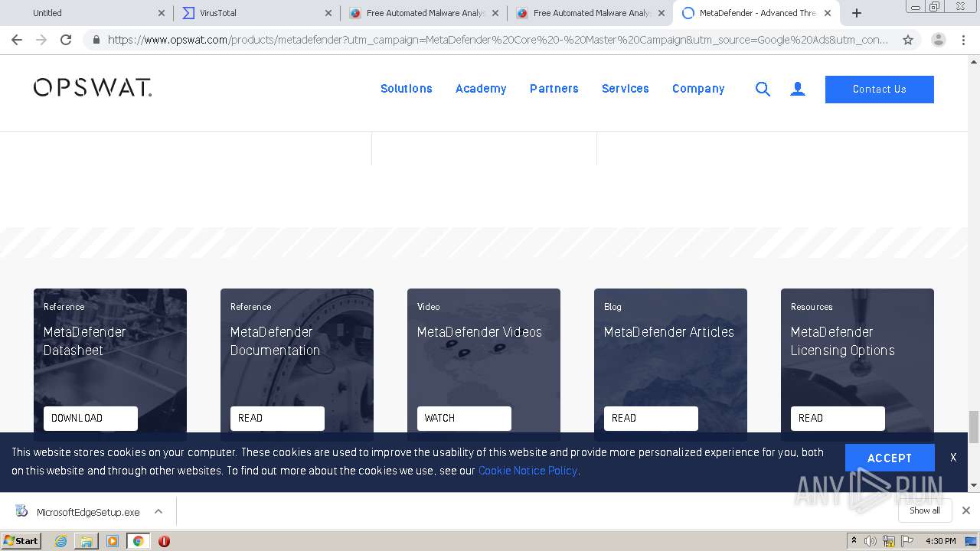Read MetaDefender Licensing Options
This screenshot has width=980, height=551.
tap(838, 418)
